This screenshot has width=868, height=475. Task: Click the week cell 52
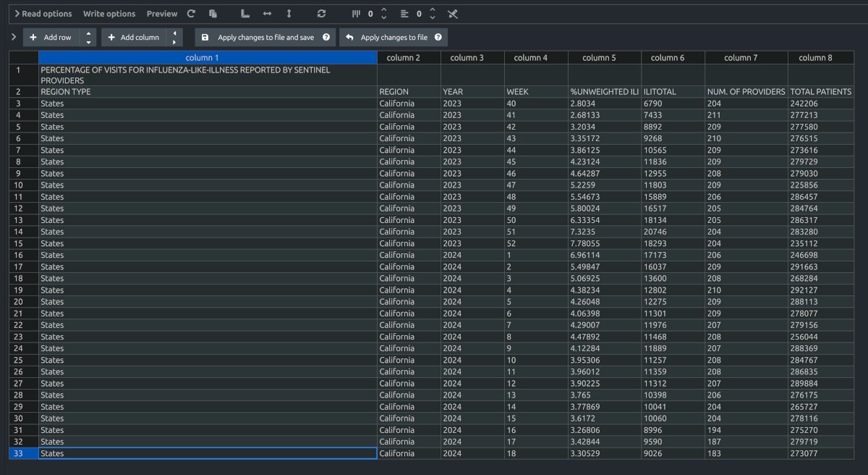pos(536,244)
